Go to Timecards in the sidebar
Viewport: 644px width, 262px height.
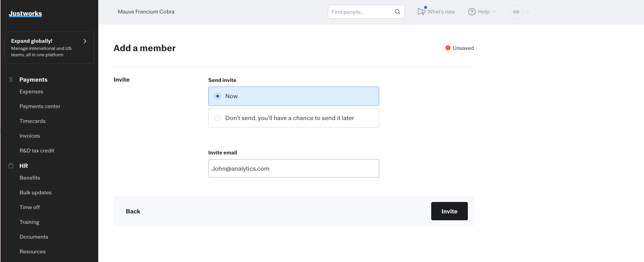click(33, 121)
